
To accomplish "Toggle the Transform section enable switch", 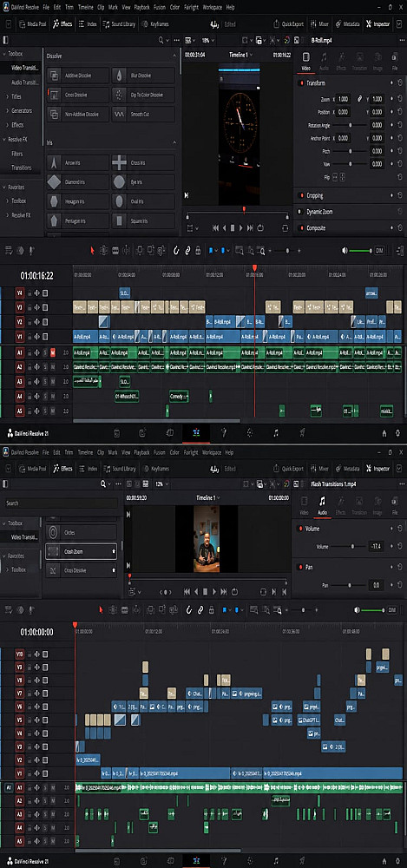I will point(301,83).
